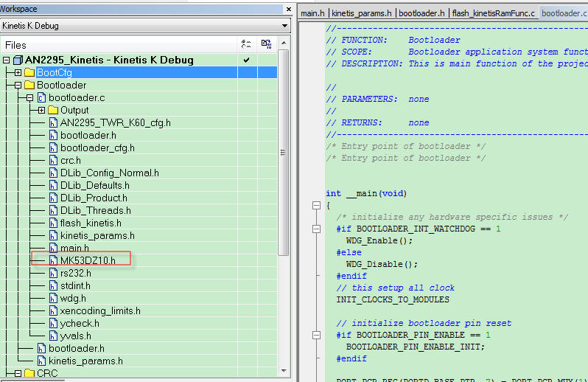
Task: Click the '// this setup all clock' comment
Action: (x=395, y=288)
